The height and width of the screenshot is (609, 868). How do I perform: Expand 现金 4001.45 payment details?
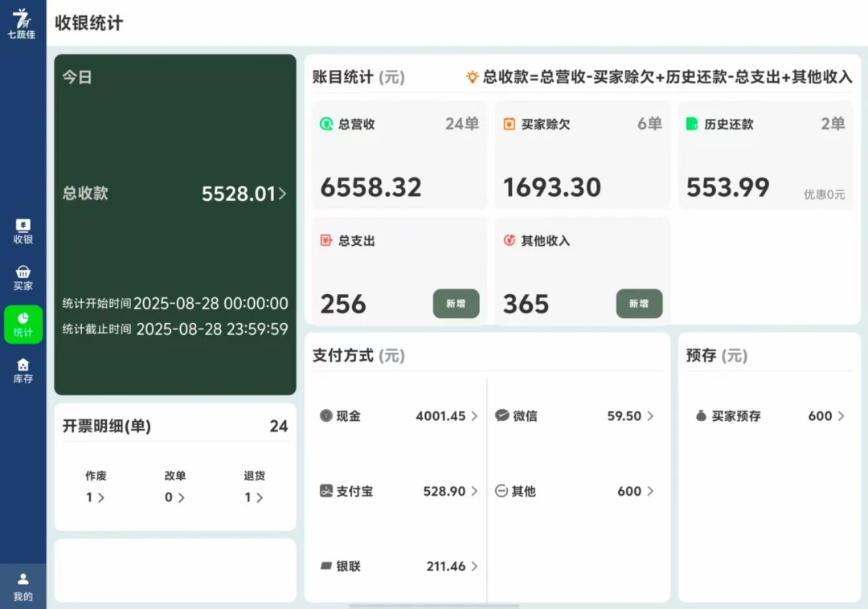click(x=474, y=416)
